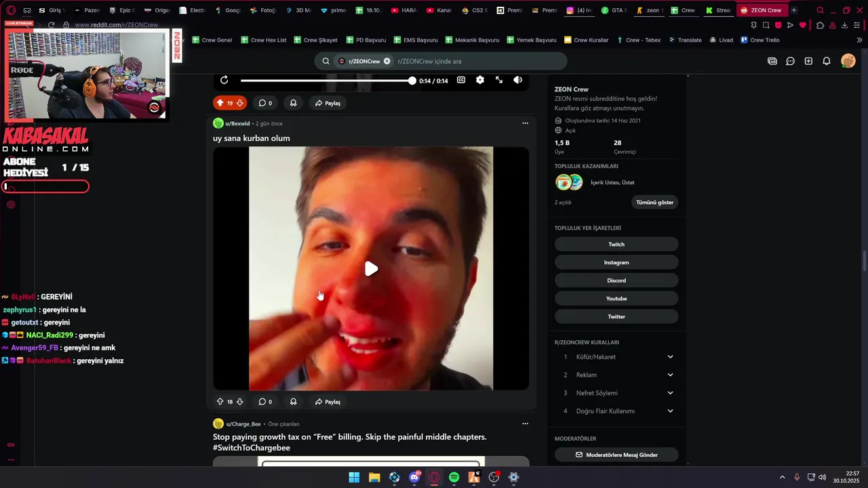Open the 'uy sana kurban olum' post title
Image resolution: width=868 pixels, height=488 pixels.
pos(252,138)
